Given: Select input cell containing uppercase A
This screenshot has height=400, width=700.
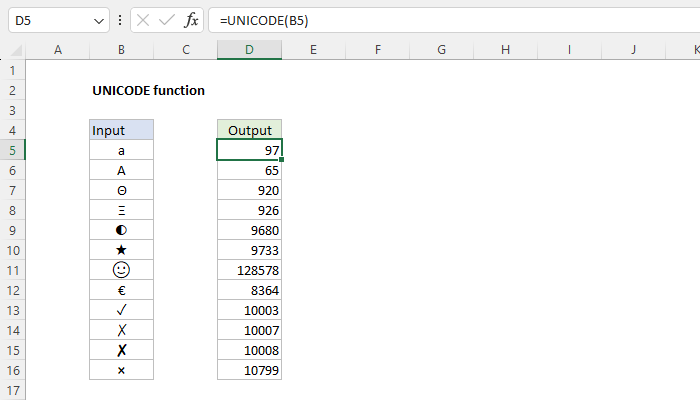Looking at the screenshot, I should point(121,171).
